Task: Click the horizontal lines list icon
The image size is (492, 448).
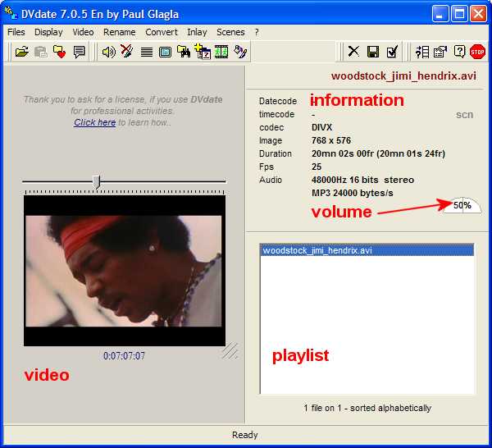Action: coord(147,53)
